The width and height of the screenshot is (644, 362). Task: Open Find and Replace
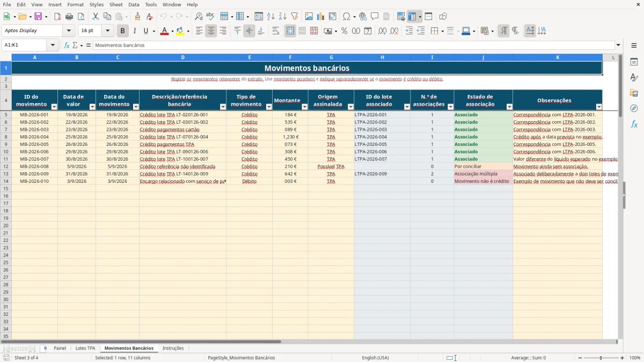198,17
